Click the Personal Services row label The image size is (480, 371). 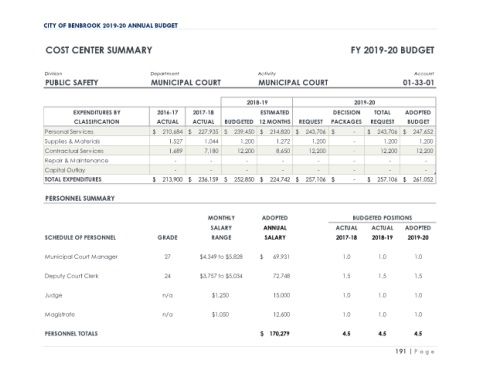pyautogui.click(x=69, y=132)
